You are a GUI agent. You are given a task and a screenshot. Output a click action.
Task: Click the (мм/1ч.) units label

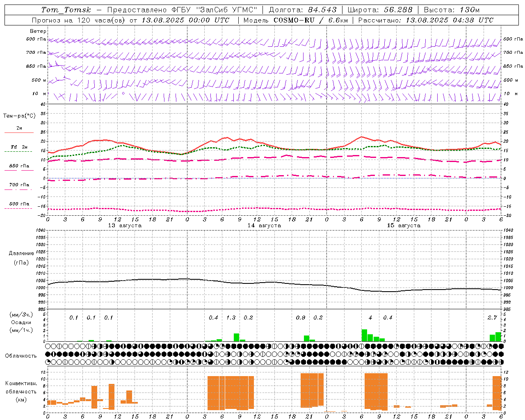pyautogui.click(x=21, y=330)
